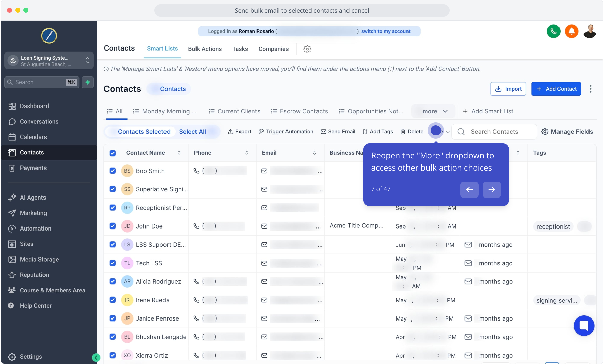Image resolution: width=604 pixels, height=364 pixels.
Task: Click the Import button
Action: pos(508,89)
